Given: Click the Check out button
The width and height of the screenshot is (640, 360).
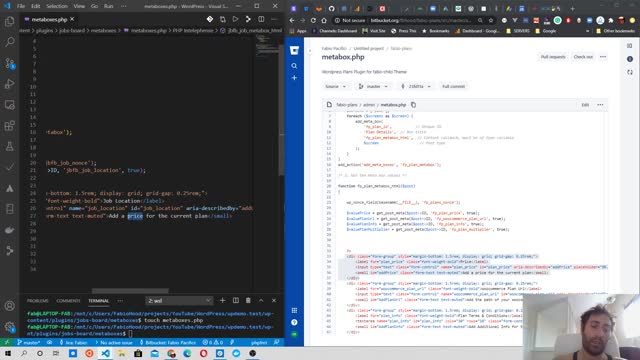Looking at the screenshot, I should pyautogui.click(x=583, y=57).
